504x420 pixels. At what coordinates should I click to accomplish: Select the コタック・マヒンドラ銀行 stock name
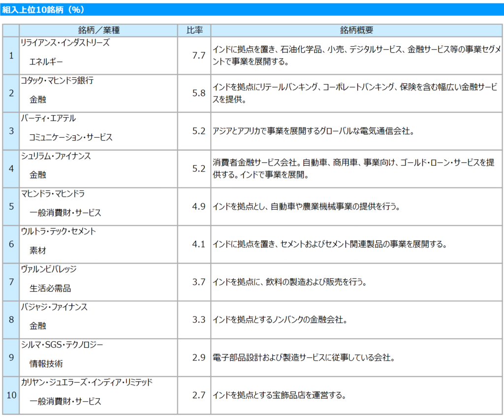tap(57, 81)
